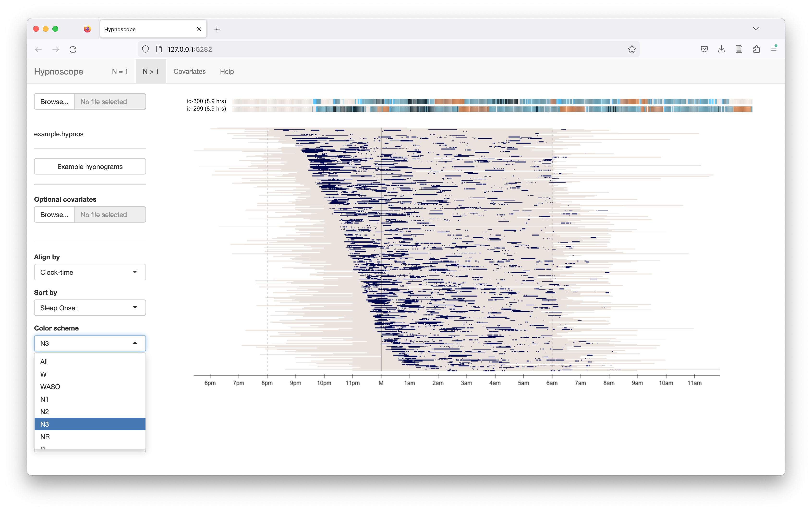The width and height of the screenshot is (812, 511).
Task: Expand the Align by Clock-time dropdown
Action: [90, 272]
